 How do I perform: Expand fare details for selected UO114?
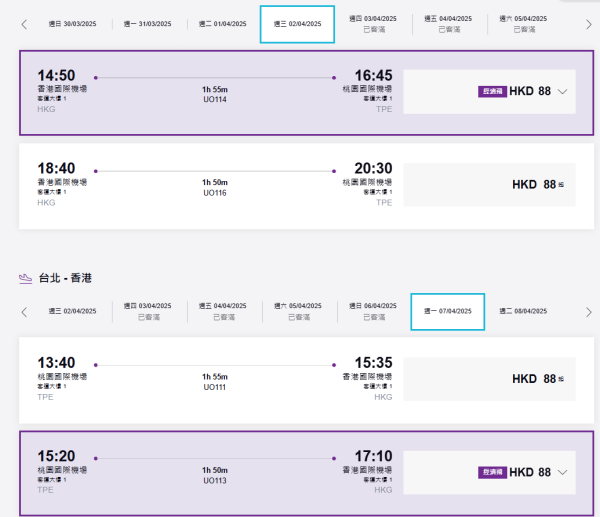(x=563, y=91)
